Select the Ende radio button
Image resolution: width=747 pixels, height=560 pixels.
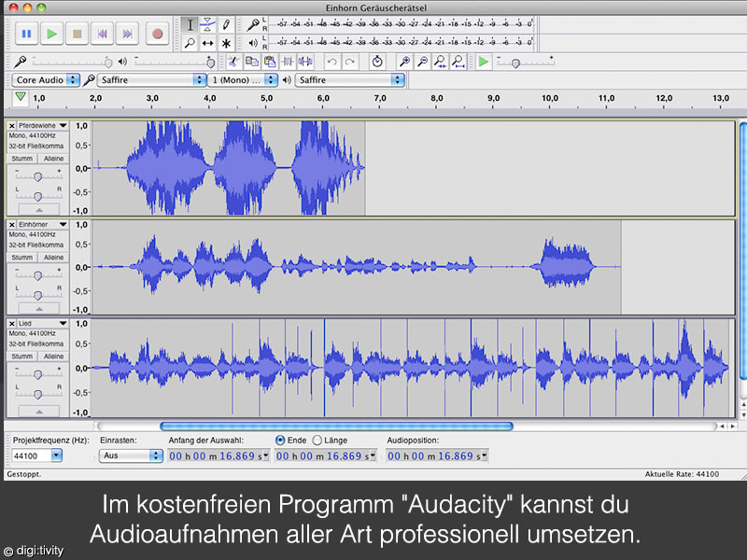point(280,440)
